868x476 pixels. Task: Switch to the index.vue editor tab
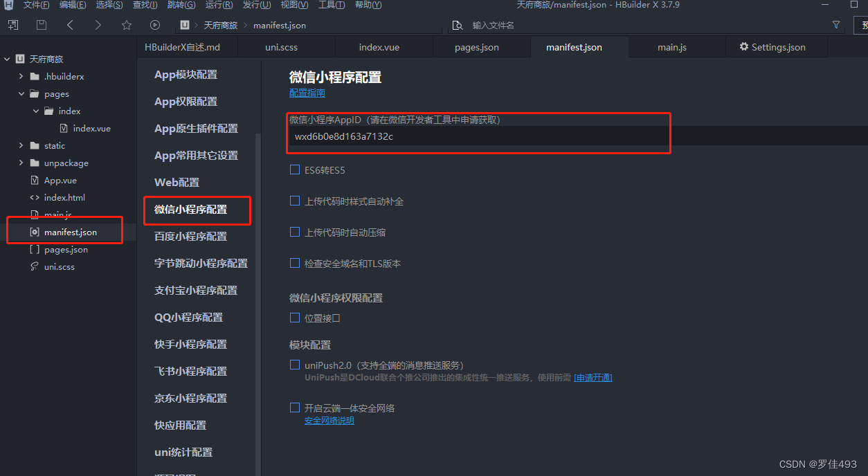coord(379,47)
